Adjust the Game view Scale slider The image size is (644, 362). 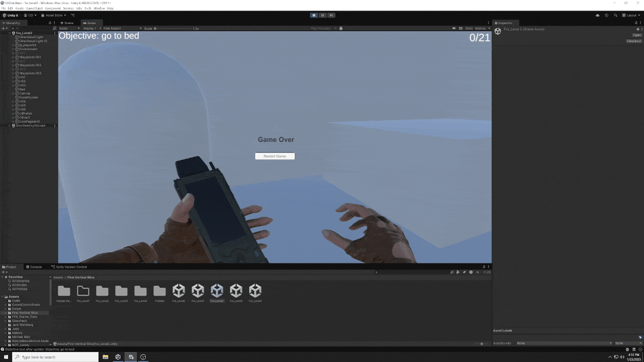point(155,28)
